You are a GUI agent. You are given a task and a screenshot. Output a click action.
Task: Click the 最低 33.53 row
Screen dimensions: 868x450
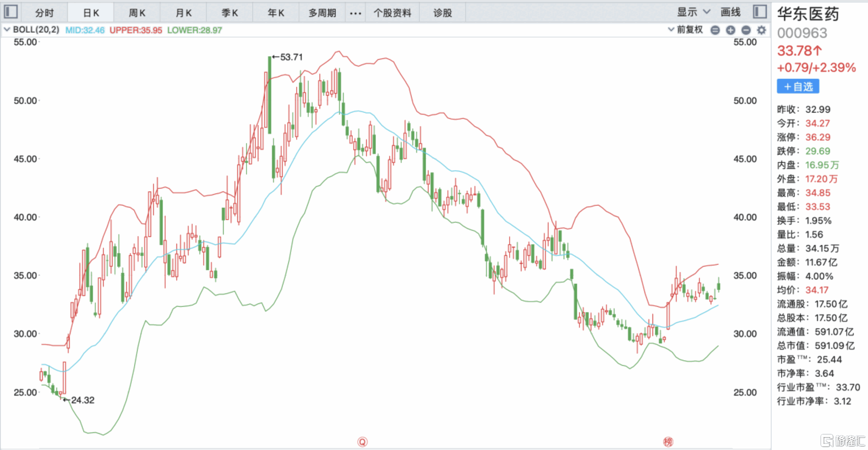[x=804, y=207]
